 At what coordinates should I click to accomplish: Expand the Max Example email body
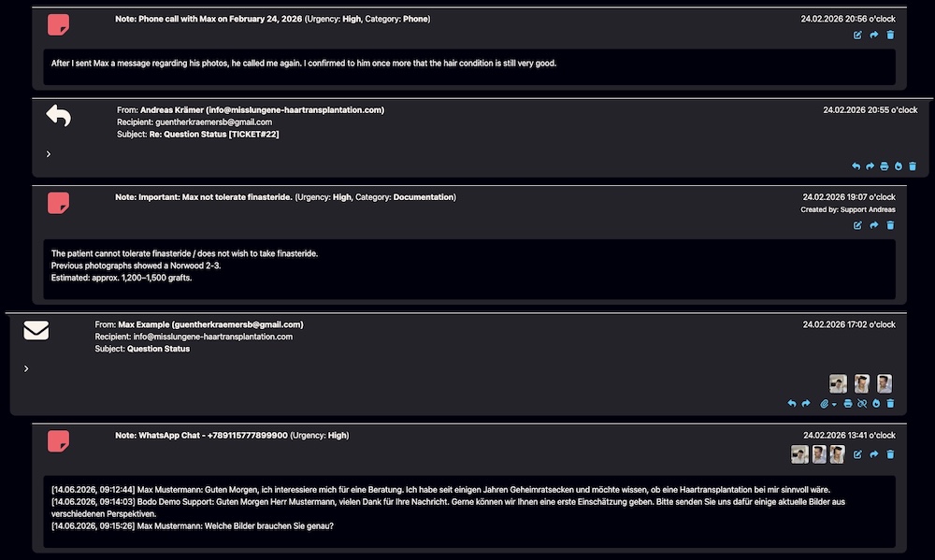click(x=26, y=368)
